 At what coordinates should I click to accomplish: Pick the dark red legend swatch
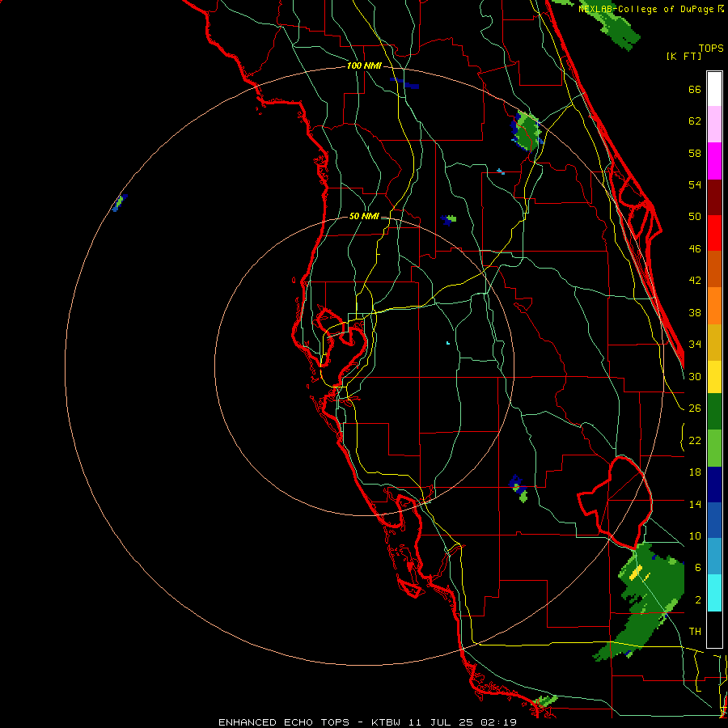714,197
